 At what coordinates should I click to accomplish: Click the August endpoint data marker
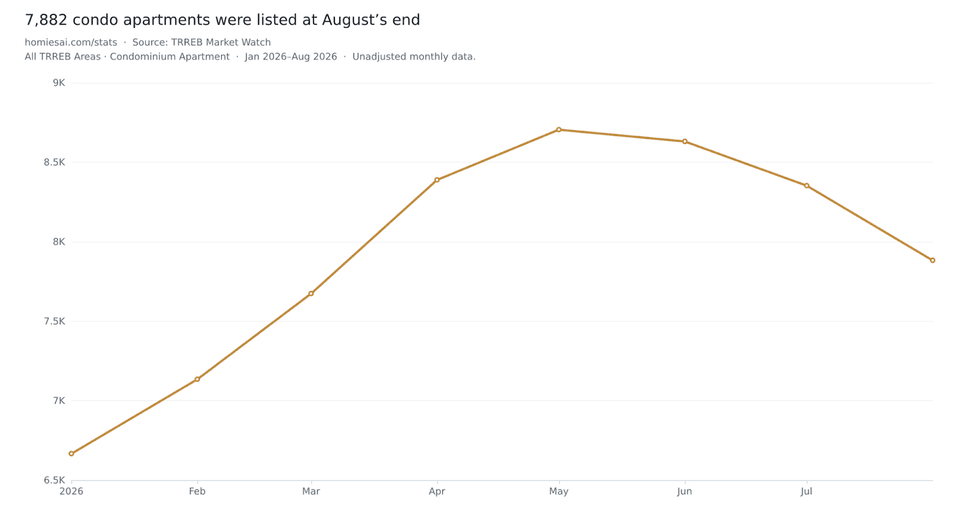[932, 261]
